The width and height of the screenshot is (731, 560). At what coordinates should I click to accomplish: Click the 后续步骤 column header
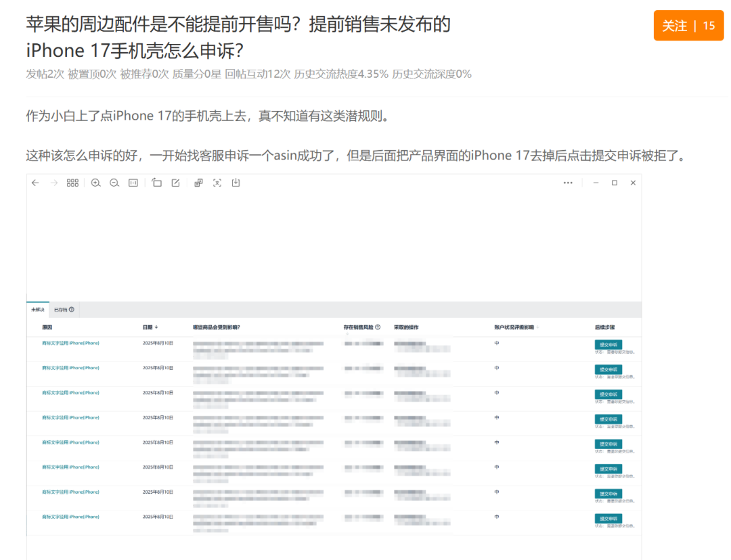pos(604,327)
